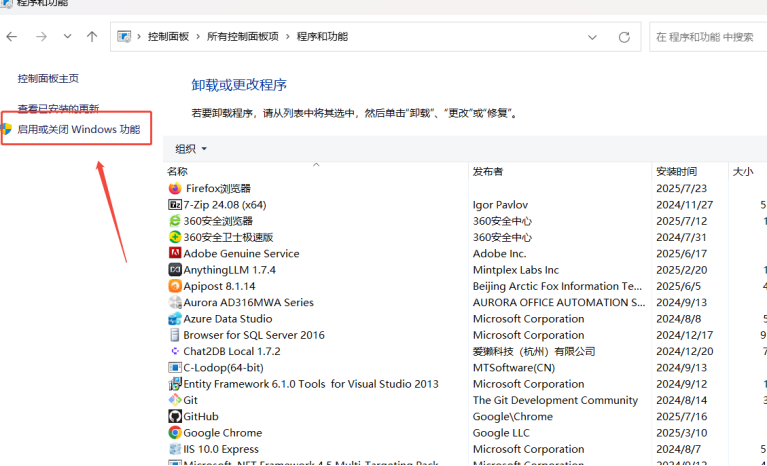Select Browser for SQL Server 2016 name
Image resolution: width=767 pixels, height=466 pixels.
tap(254, 335)
